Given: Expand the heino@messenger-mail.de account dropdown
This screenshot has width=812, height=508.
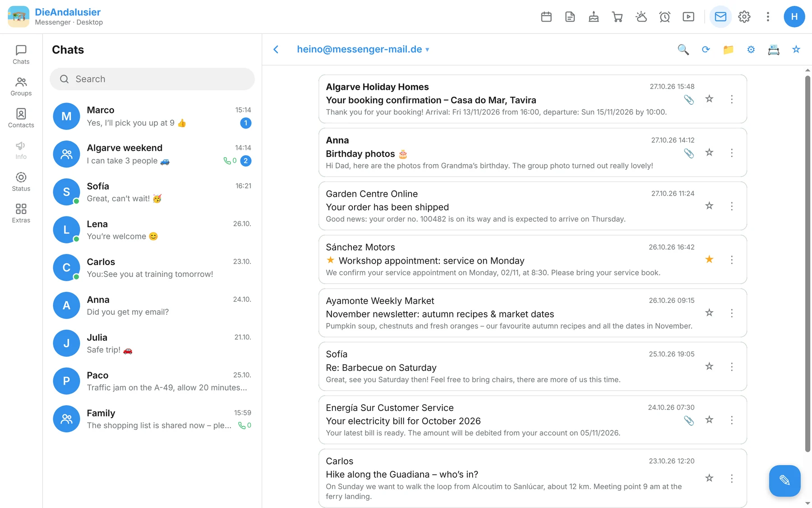Looking at the screenshot, I should 363,49.
